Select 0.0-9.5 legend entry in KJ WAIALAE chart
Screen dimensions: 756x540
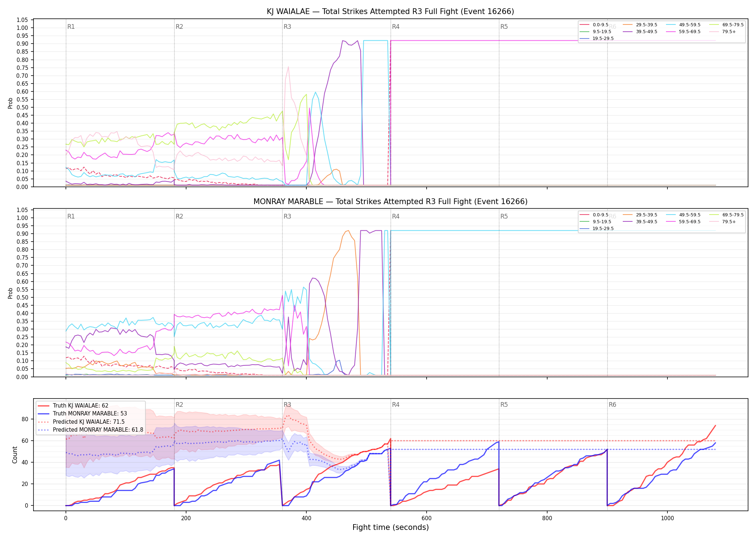point(594,25)
